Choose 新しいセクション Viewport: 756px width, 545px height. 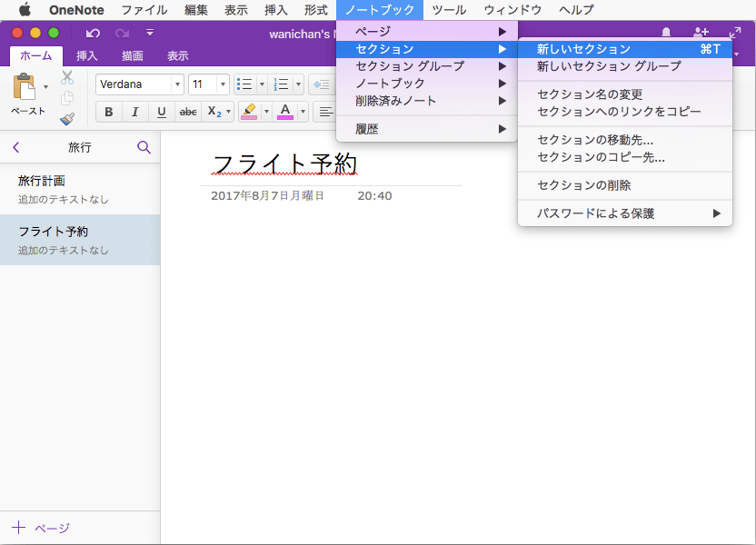[625, 49]
